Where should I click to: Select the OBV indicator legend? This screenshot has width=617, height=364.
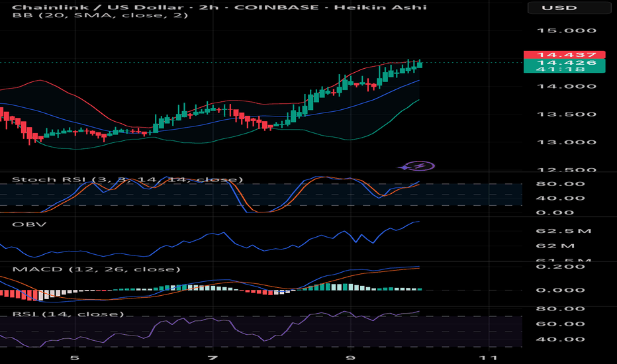point(29,224)
